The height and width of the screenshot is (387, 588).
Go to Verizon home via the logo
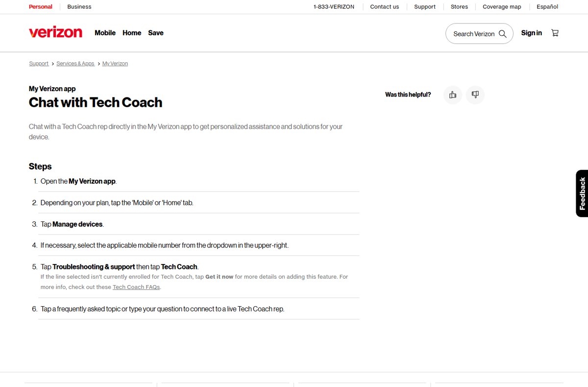[55, 32]
